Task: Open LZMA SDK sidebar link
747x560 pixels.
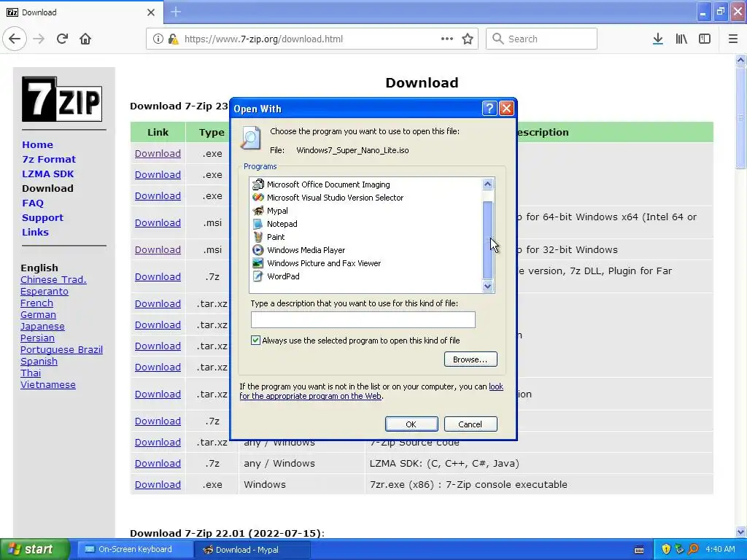Action: tap(47, 174)
